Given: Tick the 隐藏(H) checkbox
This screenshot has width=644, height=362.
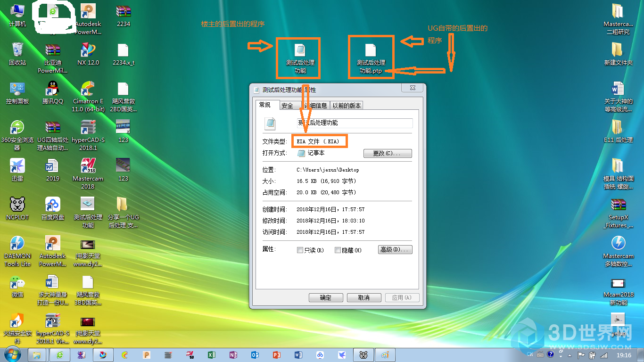Looking at the screenshot, I should coord(338,250).
